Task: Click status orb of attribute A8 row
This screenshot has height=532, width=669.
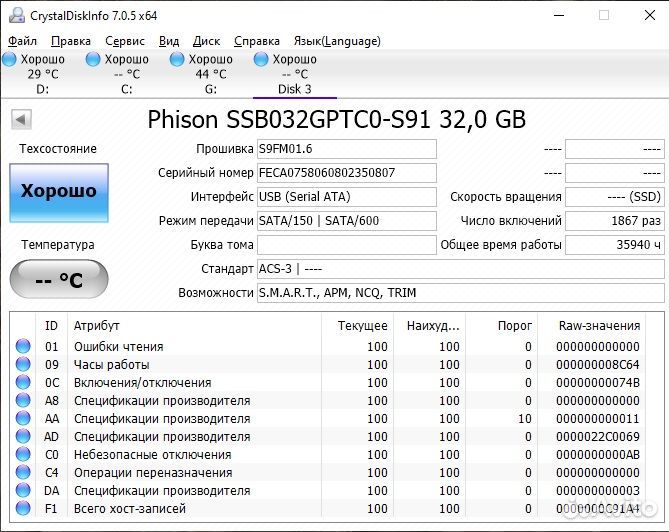Action: coord(23,400)
